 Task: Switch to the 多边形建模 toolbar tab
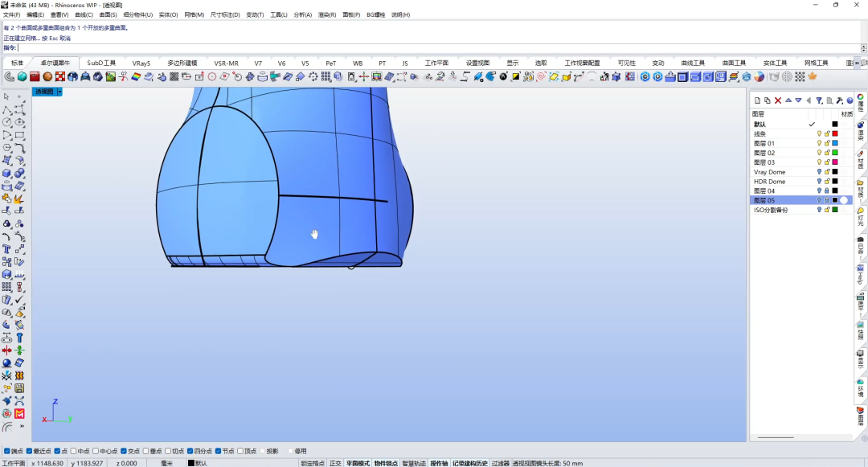point(182,63)
